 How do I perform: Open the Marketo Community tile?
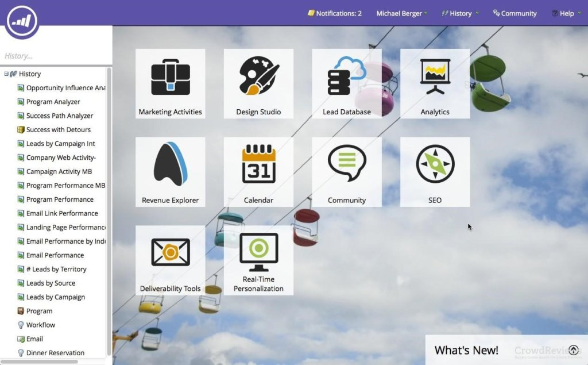click(347, 171)
